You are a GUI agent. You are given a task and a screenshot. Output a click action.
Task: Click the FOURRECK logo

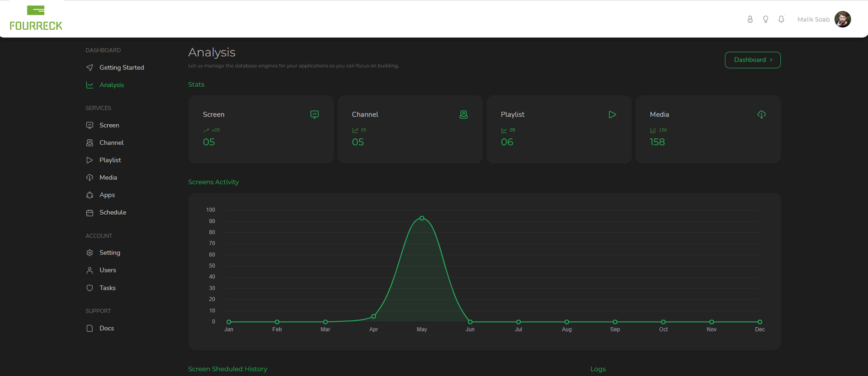(36, 18)
